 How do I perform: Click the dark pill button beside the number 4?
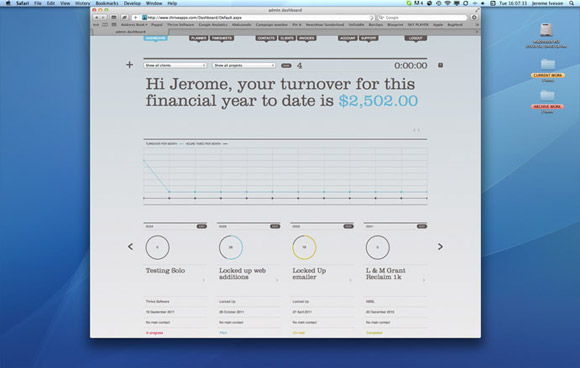(x=286, y=65)
